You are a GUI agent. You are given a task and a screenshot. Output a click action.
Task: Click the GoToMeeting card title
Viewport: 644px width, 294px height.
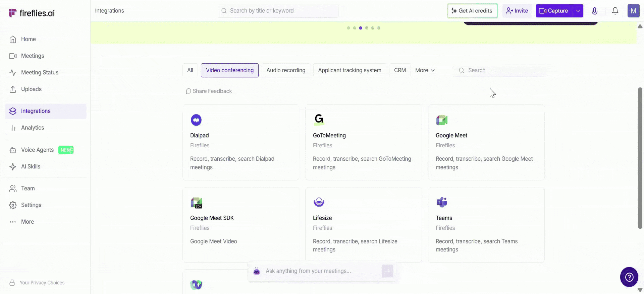pos(329,135)
